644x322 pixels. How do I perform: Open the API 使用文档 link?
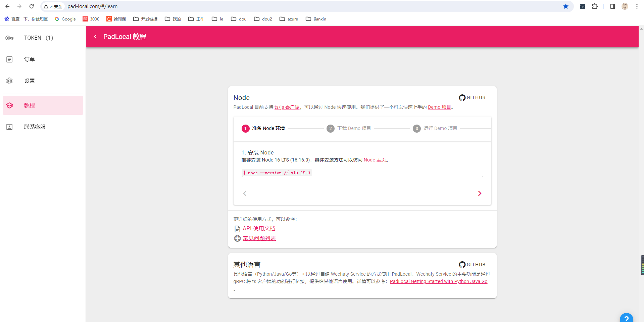tap(259, 228)
